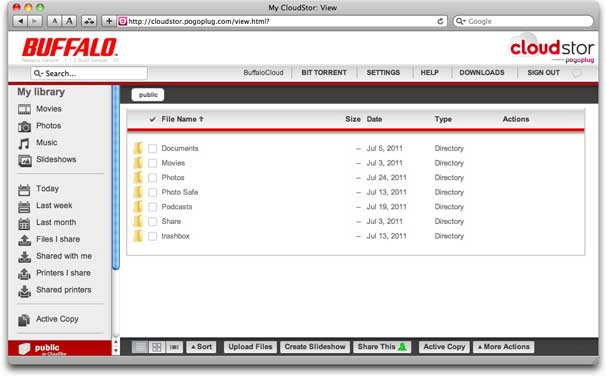Step the device list up or down
Image resolution: width=606 pixels, height=377 pixels.
pos(116,347)
